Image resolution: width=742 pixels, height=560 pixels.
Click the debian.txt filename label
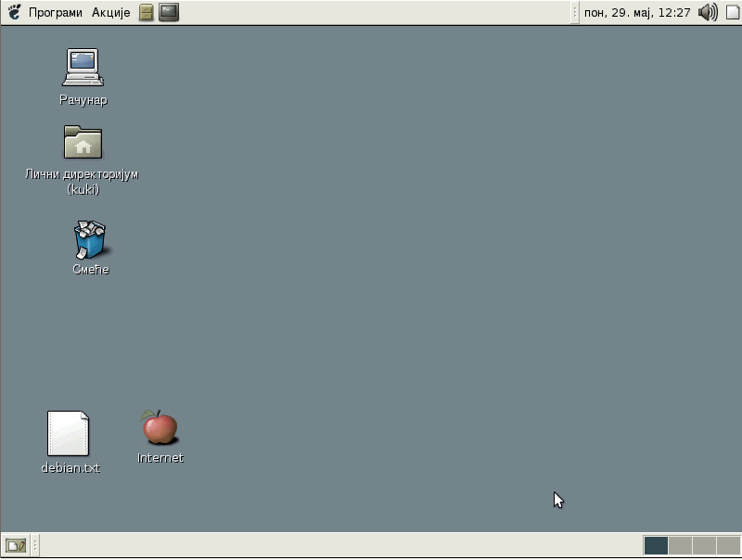(70, 468)
